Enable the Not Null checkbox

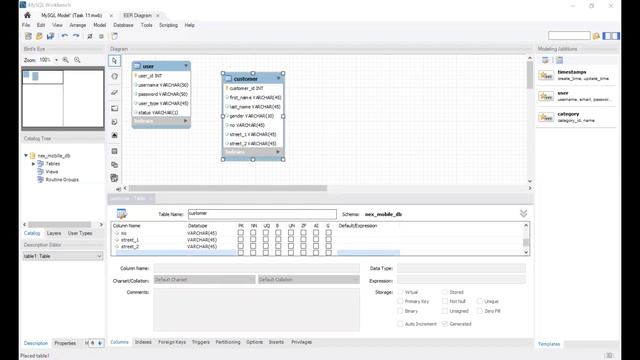pos(444,301)
